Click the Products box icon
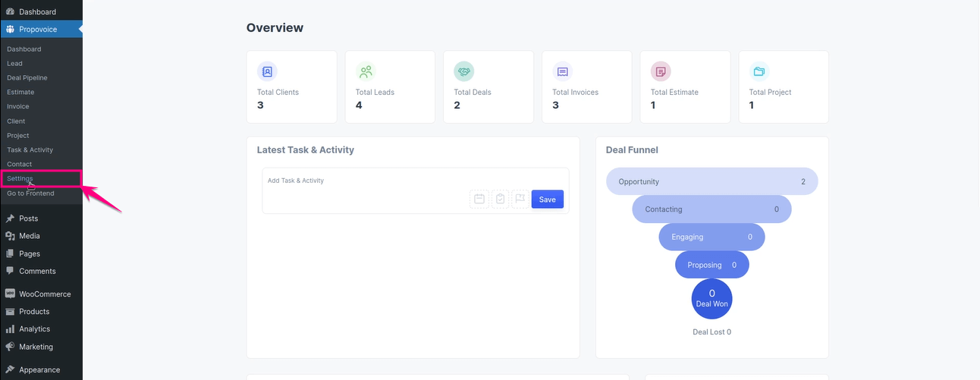 [10, 312]
